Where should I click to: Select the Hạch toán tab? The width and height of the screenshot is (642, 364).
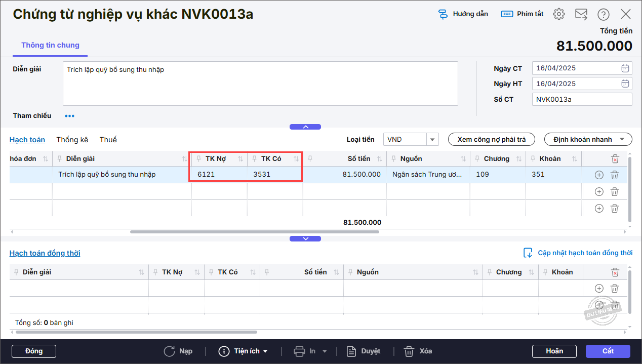(27, 140)
